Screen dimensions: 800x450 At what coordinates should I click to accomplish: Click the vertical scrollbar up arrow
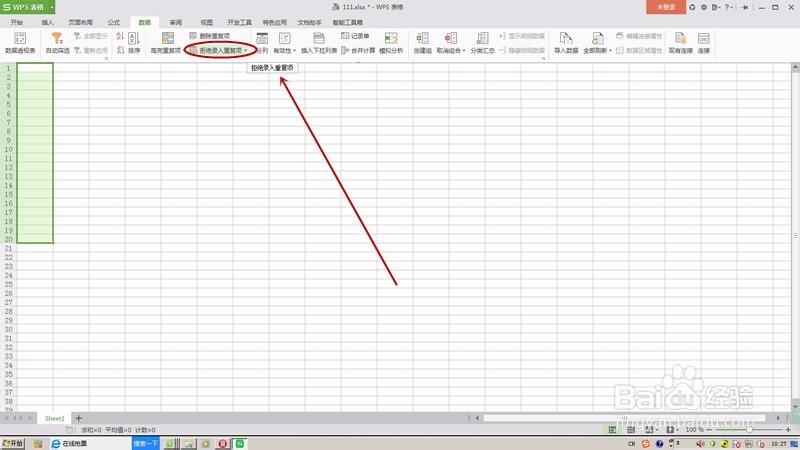click(x=795, y=67)
